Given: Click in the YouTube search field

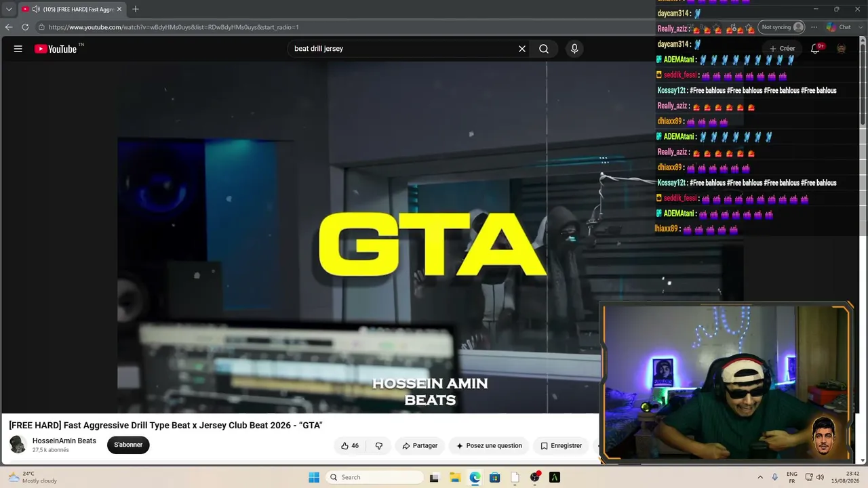Looking at the screenshot, I should point(403,49).
